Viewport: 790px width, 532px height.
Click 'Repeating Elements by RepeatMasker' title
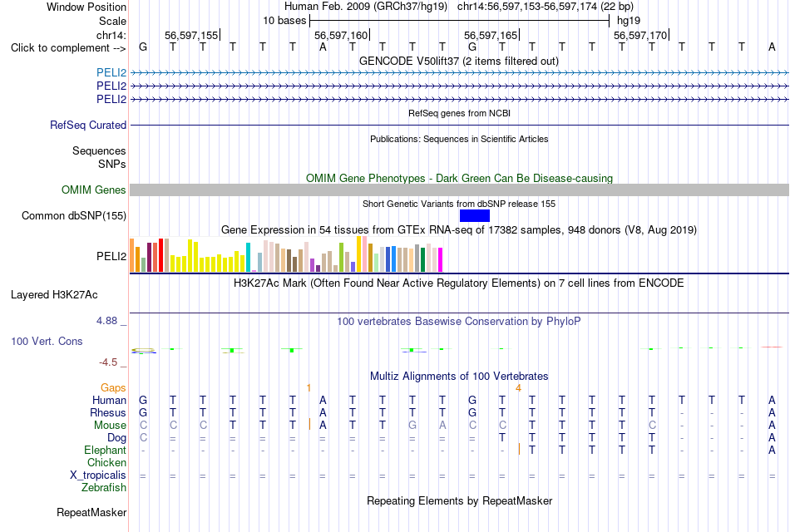[x=459, y=500]
